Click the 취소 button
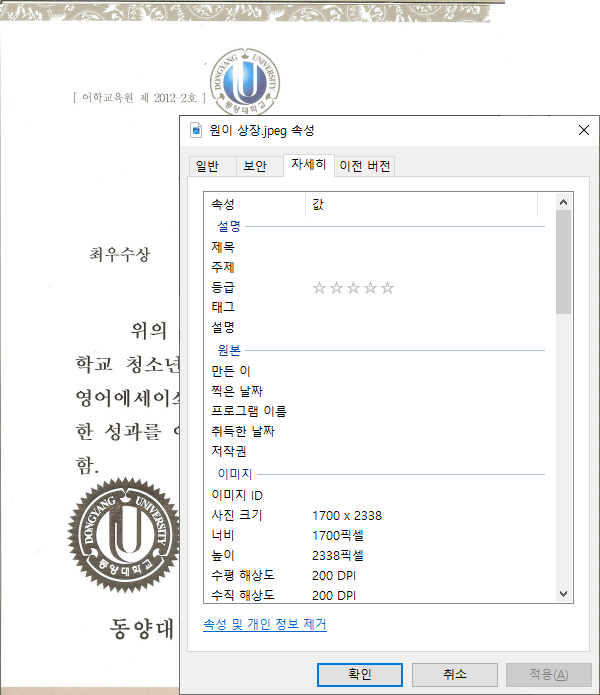Image resolution: width=600 pixels, height=695 pixels. (x=455, y=674)
